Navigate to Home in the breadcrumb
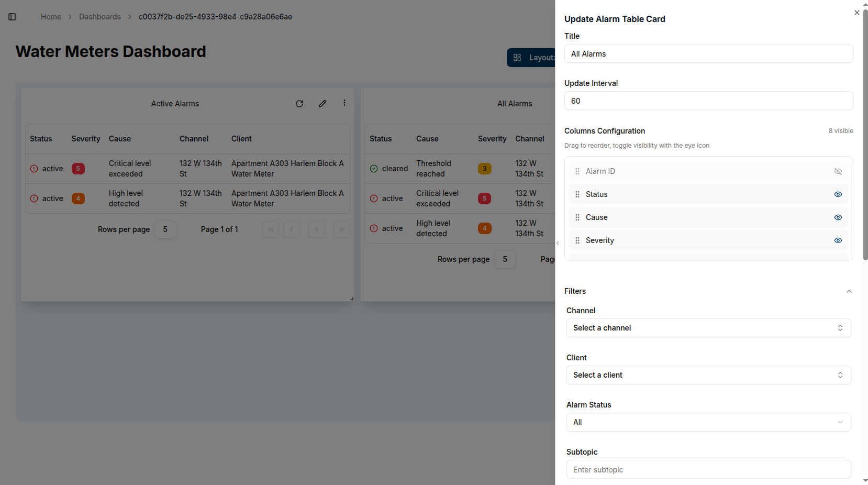This screenshot has height=485, width=868. coord(51,17)
